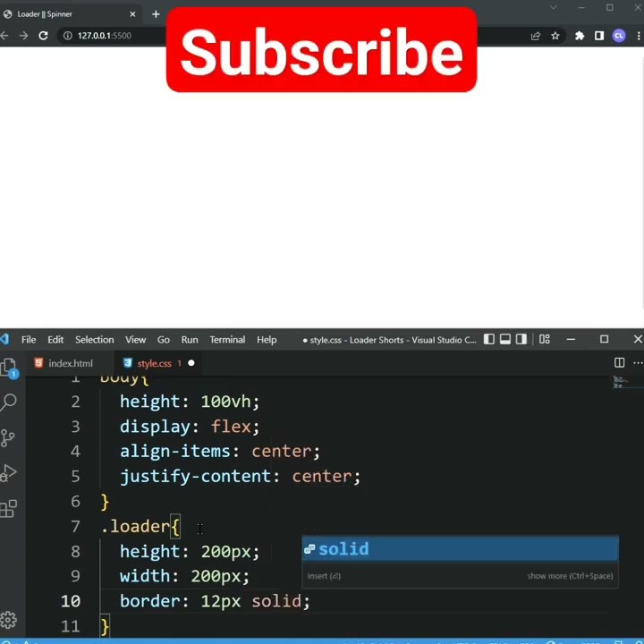Image resolution: width=644 pixels, height=644 pixels.
Task: Open Chrome extensions puzzle menu
Action: click(580, 36)
